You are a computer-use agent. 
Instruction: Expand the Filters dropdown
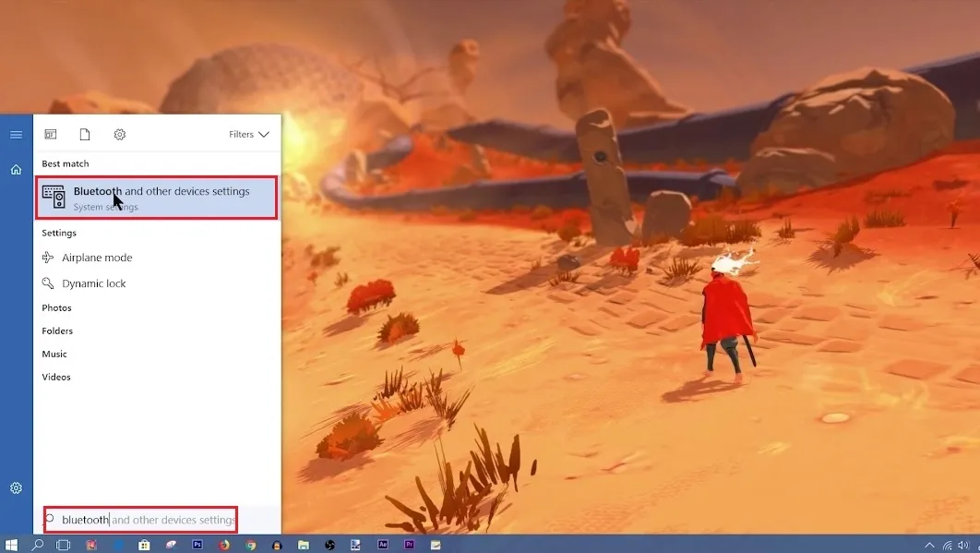(x=249, y=135)
